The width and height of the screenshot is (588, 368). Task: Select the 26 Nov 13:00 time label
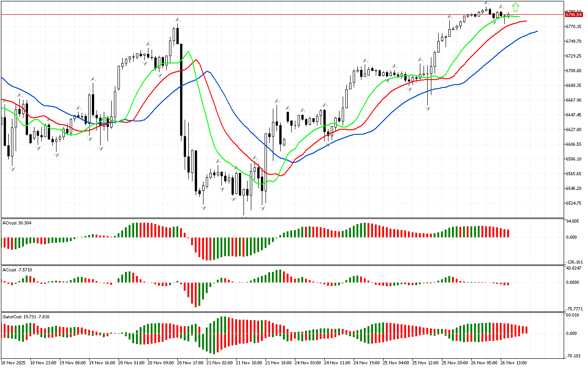(513, 362)
